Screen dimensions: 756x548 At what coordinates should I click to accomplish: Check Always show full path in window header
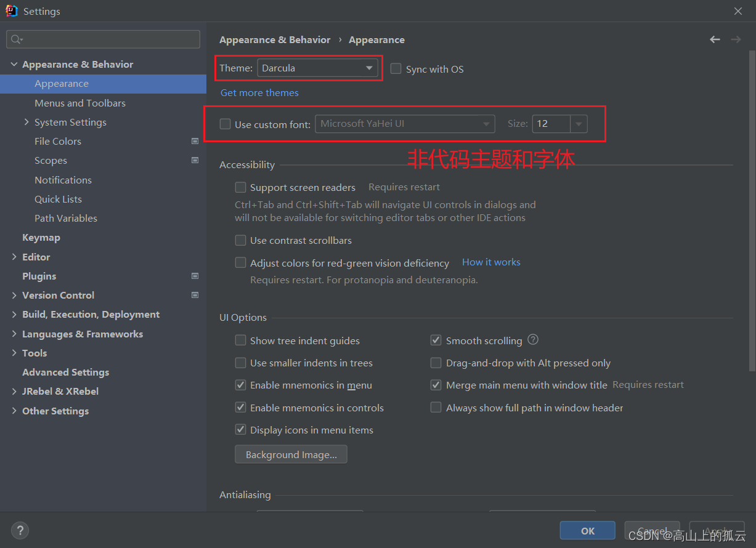tap(436, 408)
